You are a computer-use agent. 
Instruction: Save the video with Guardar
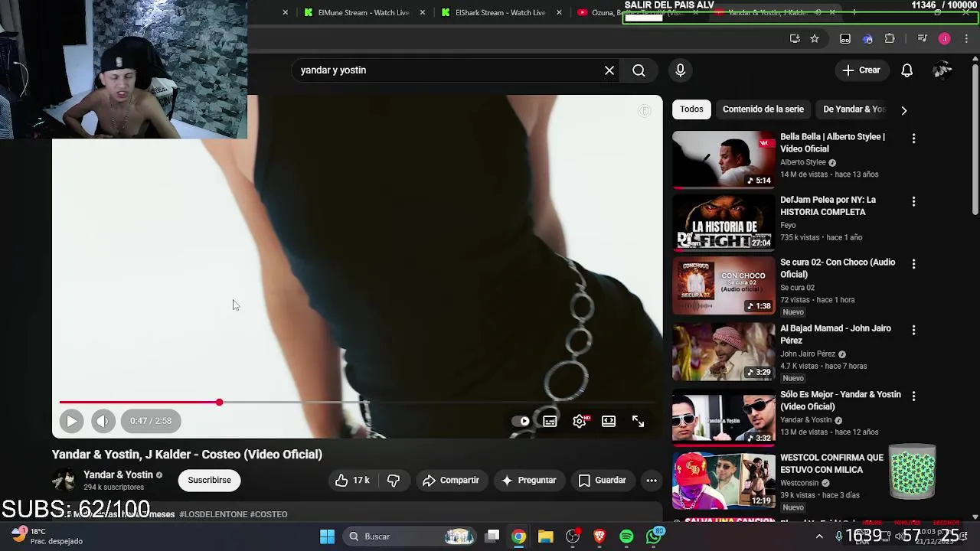(x=603, y=481)
